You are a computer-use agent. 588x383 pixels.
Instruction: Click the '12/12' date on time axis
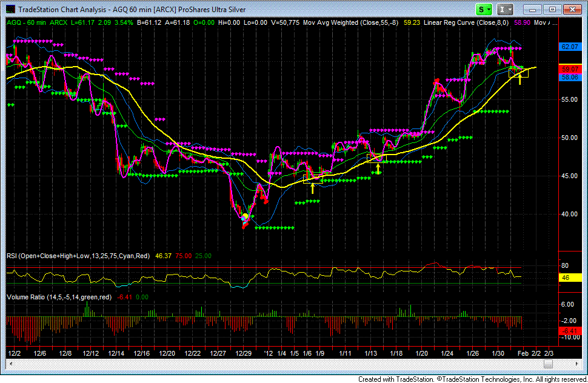(x=91, y=353)
